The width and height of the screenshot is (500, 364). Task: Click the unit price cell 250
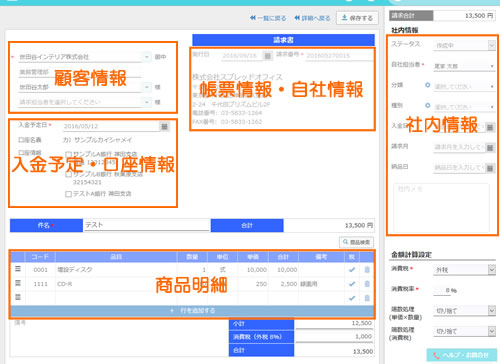coord(253,284)
